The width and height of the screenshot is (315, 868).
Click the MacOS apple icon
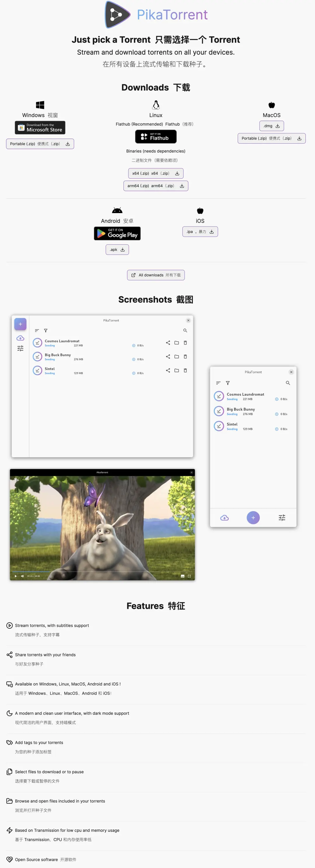pos(272,105)
